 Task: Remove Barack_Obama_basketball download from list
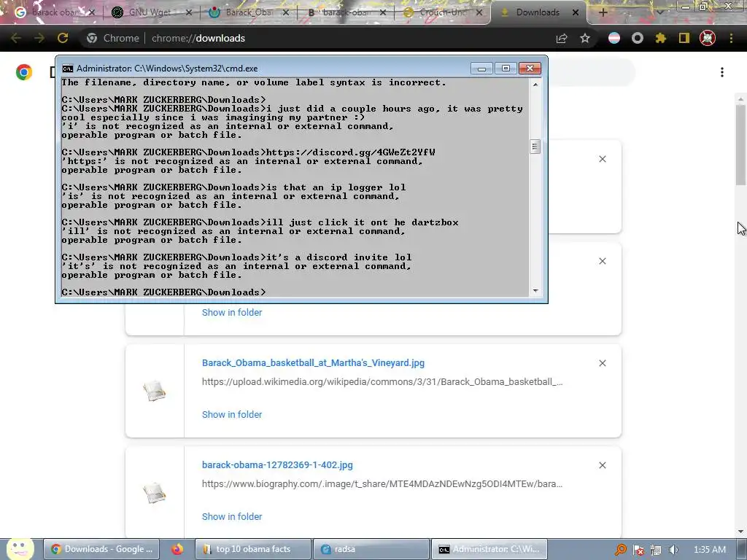pos(602,363)
